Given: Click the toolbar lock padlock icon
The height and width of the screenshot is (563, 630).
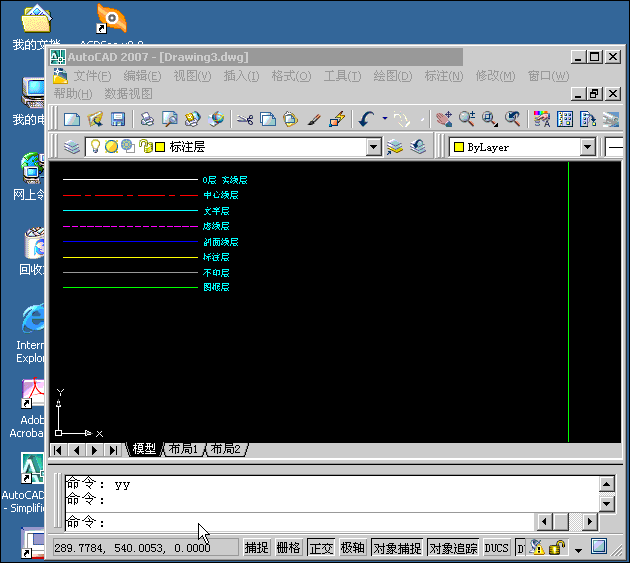Looking at the screenshot, I should click(557, 547).
